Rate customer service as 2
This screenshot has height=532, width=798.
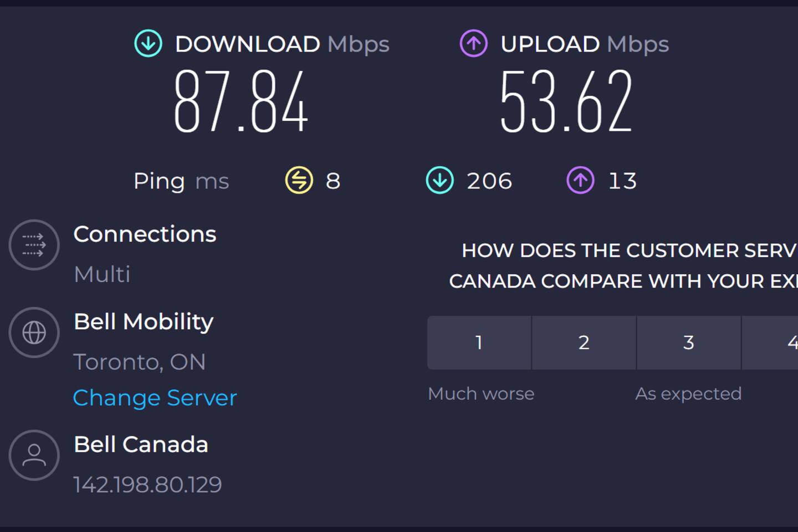click(584, 342)
